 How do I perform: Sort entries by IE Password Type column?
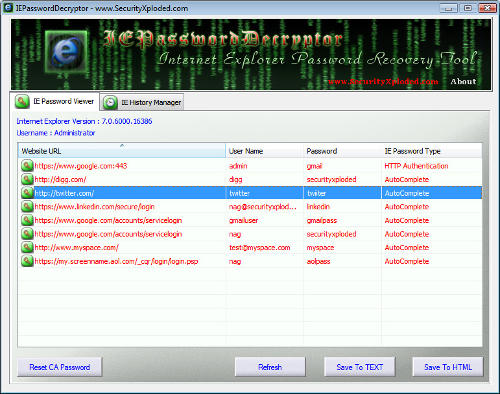432,151
